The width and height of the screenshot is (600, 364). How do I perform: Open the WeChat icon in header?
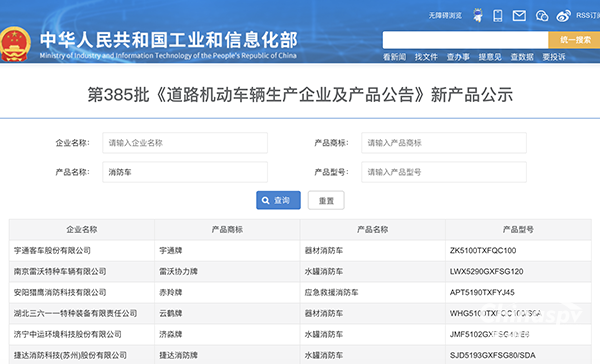[542, 16]
